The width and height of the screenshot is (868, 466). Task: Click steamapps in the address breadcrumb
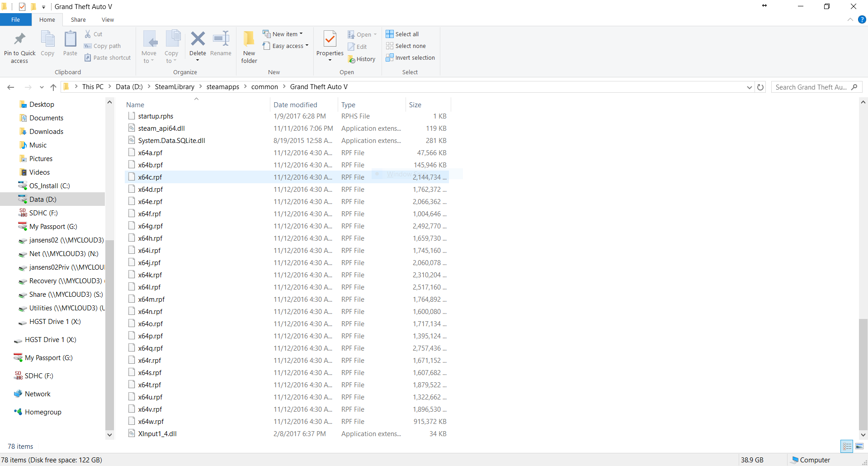[222, 87]
